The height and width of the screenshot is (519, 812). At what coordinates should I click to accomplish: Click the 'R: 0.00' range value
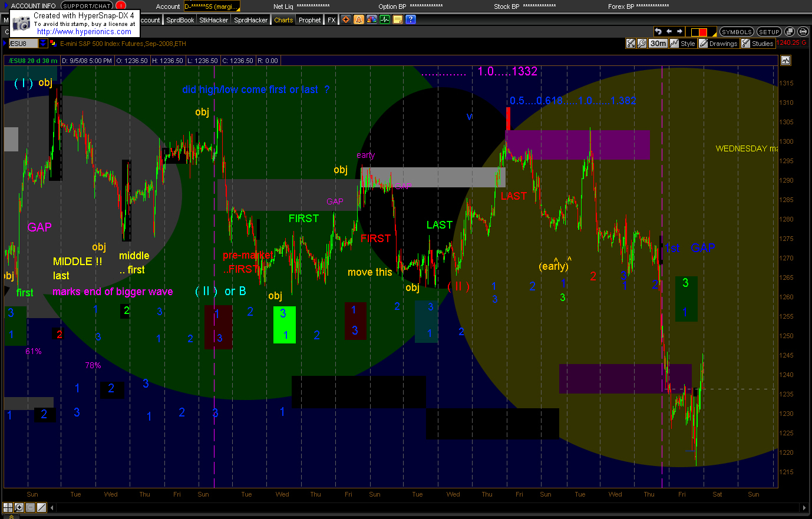(268, 61)
